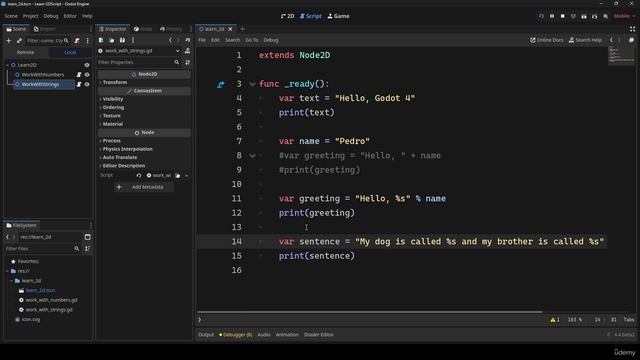Pause the running project
This screenshot has height=360, width=640.
point(552,16)
